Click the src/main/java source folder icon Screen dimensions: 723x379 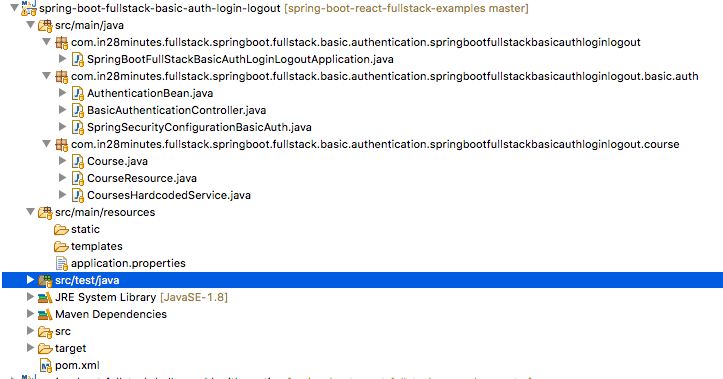[45, 26]
